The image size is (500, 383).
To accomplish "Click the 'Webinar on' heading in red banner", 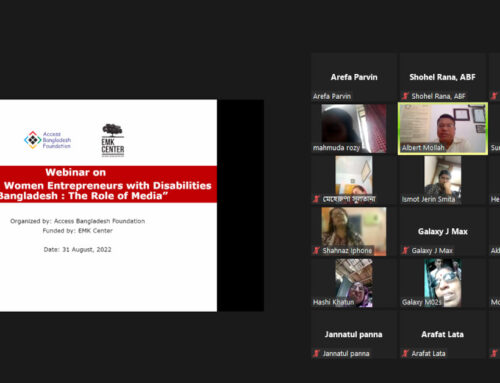I will pos(76,172).
